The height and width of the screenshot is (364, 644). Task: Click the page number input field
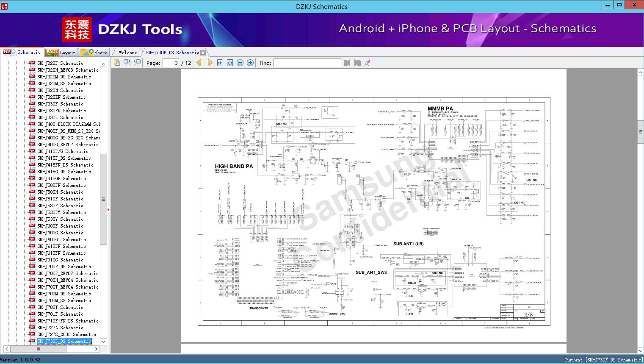(170, 63)
